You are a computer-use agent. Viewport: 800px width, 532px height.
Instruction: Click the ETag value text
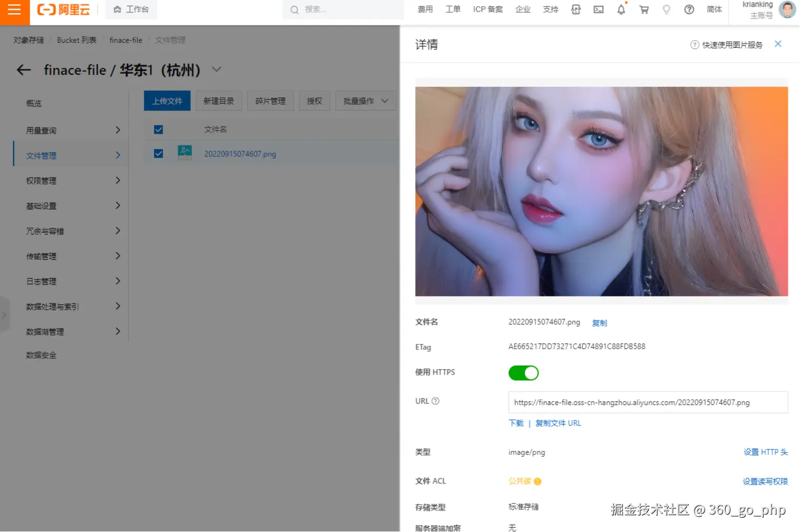[577, 347]
